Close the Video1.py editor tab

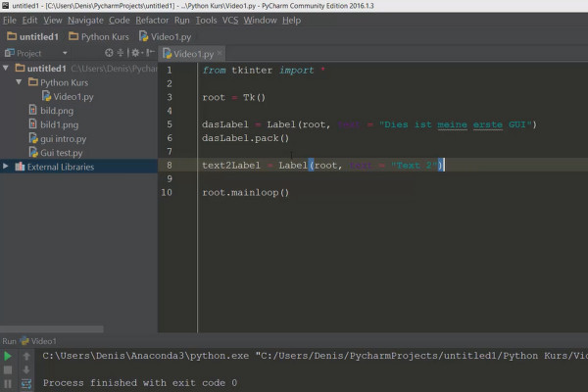pyautogui.click(x=220, y=53)
